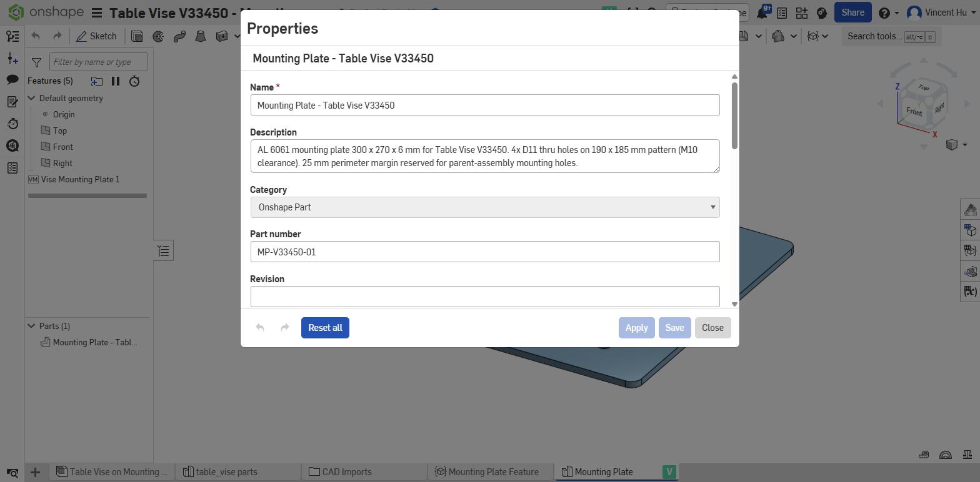Click the toolbar undo arrow
980x482 pixels.
click(x=36, y=36)
